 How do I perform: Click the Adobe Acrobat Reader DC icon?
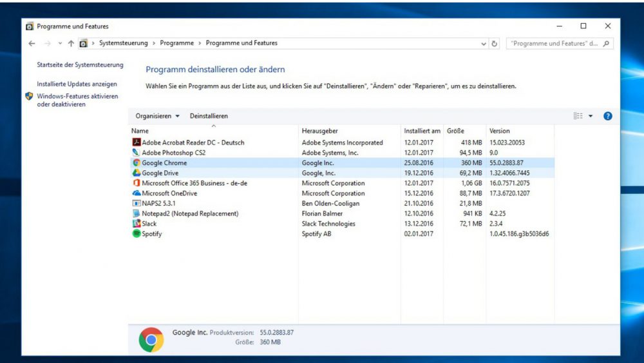(x=136, y=142)
